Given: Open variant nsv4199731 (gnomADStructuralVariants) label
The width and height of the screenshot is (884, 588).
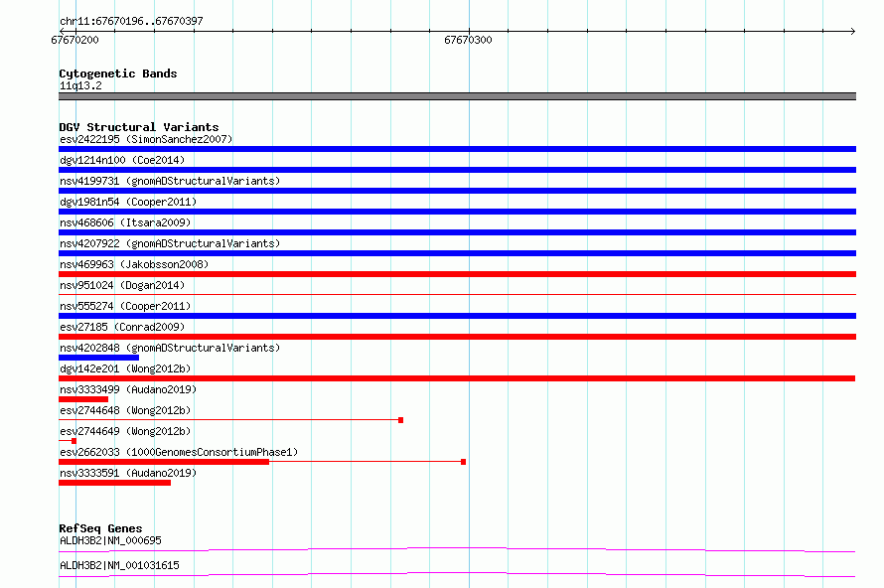Looking at the screenshot, I should tap(170, 181).
